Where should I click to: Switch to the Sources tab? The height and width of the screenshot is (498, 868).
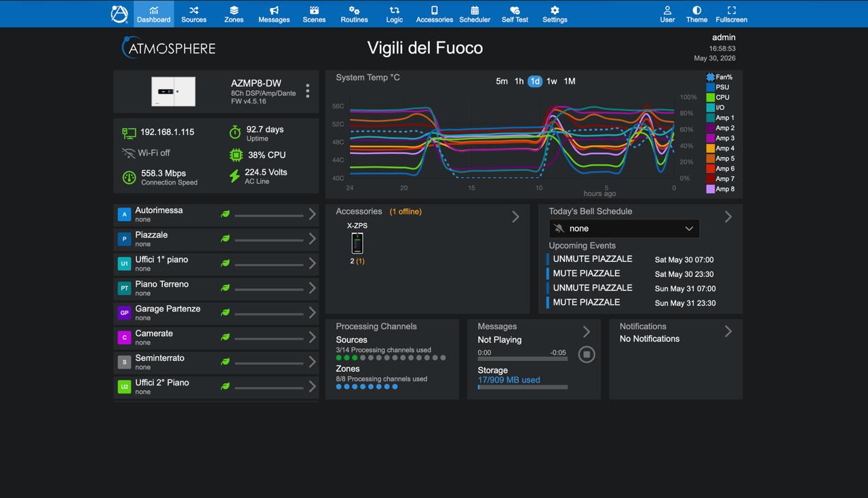click(x=193, y=14)
